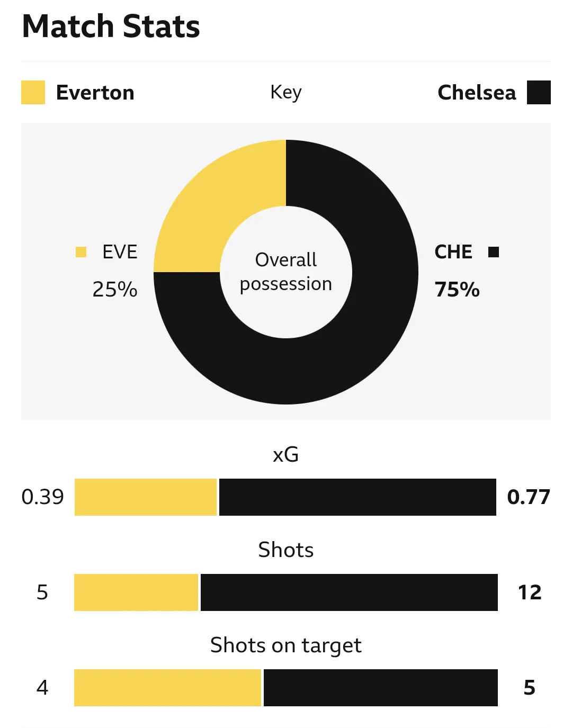Screen dimensions: 572x728
Task: Click the Shots on target label
Action: tap(286, 645)
